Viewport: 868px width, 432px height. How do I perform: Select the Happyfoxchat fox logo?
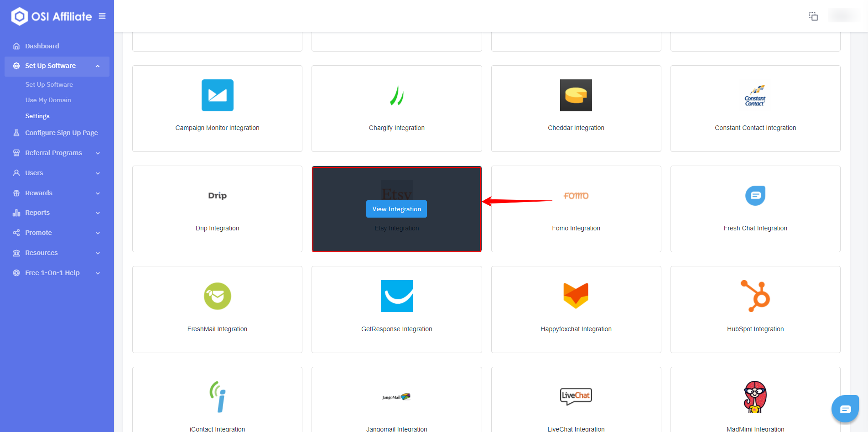[576, 296]
